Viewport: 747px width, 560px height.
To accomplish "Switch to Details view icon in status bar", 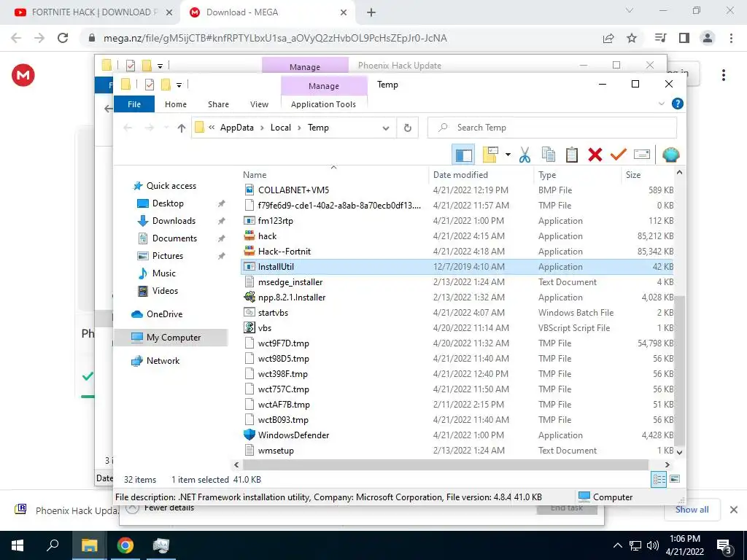I will click(x=659, y=480).
